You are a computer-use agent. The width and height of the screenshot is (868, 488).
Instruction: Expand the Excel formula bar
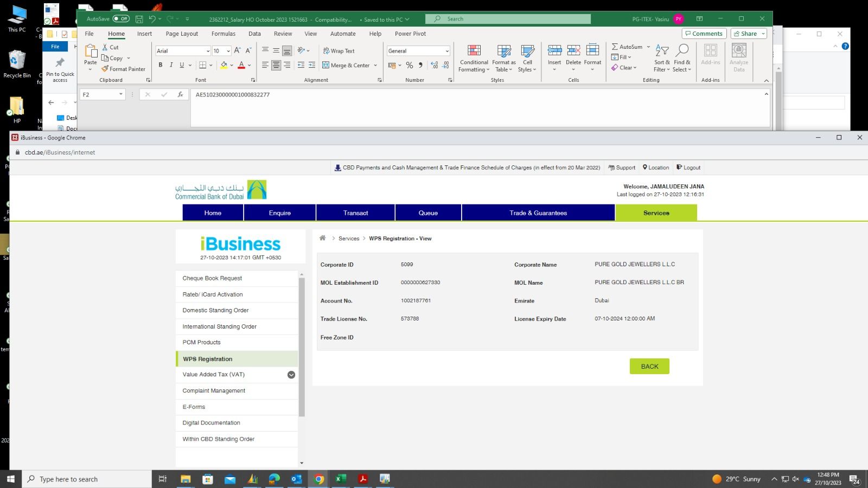pos(766,94)
